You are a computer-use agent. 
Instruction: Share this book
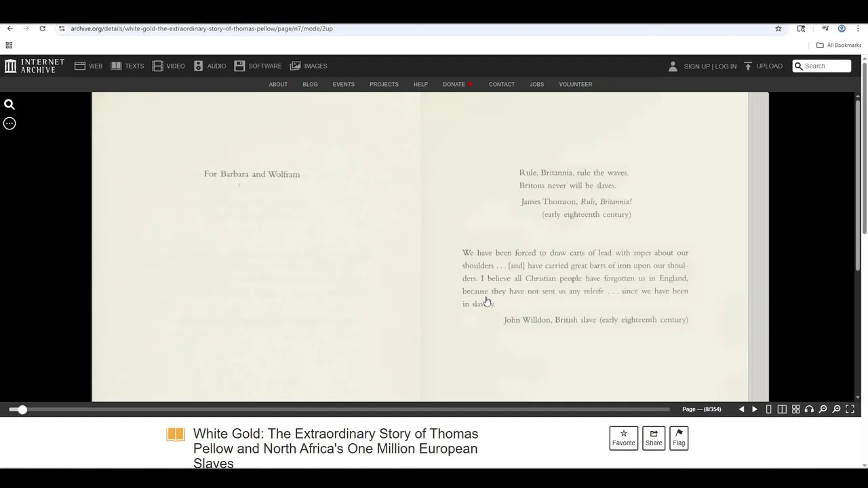click(654, 438)
